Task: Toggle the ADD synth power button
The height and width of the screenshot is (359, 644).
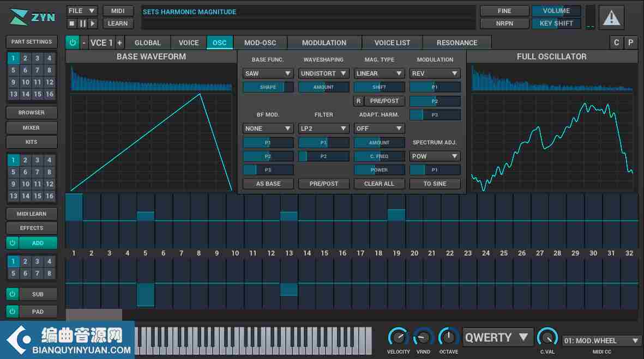Action: click(13, 243)
